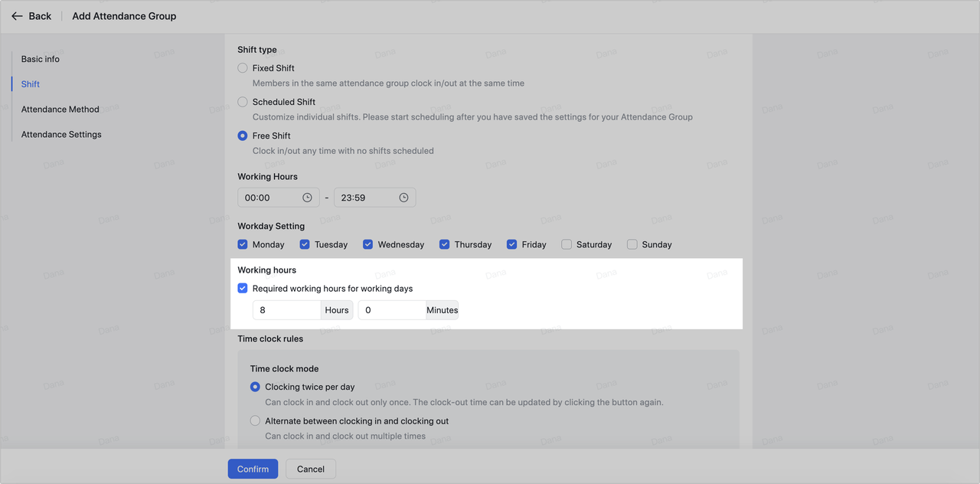Select the Scheduled Shift option
980x484 pixels.
[243, 102]
